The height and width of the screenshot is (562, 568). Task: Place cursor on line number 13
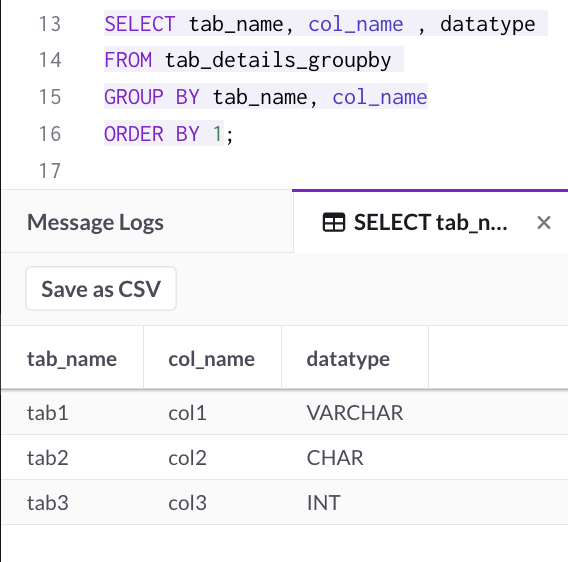pyautogui.click(x=50, y=24)
